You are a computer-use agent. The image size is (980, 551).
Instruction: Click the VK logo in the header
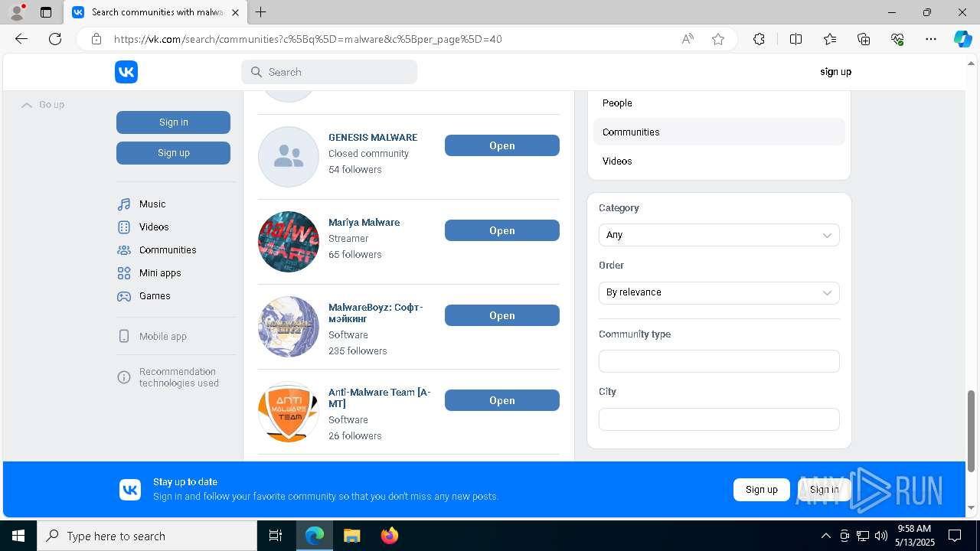(x=126, y=72)
